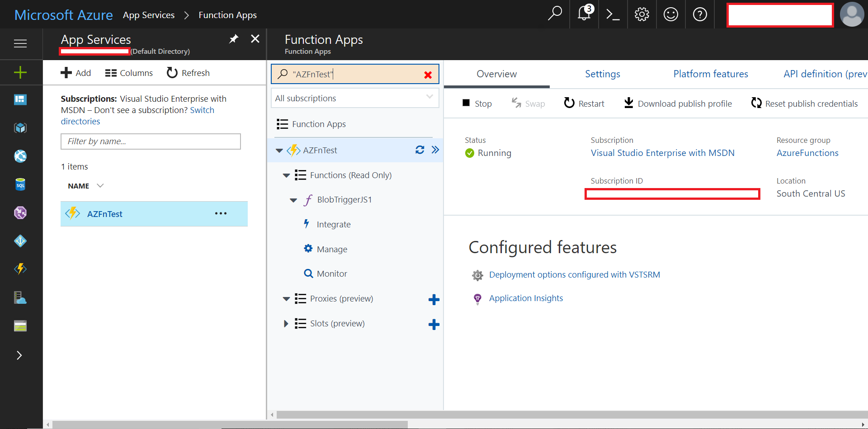Open Deployment options configured with VSTSRM
This screenshot has height=429, width=868.
coord(574,274)
